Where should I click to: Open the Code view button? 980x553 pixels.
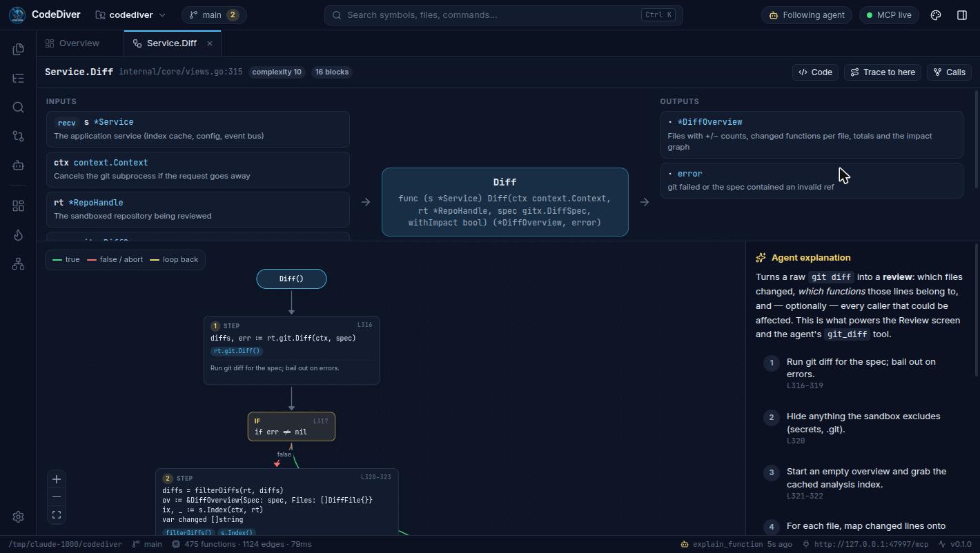click(x=815, y=72)
